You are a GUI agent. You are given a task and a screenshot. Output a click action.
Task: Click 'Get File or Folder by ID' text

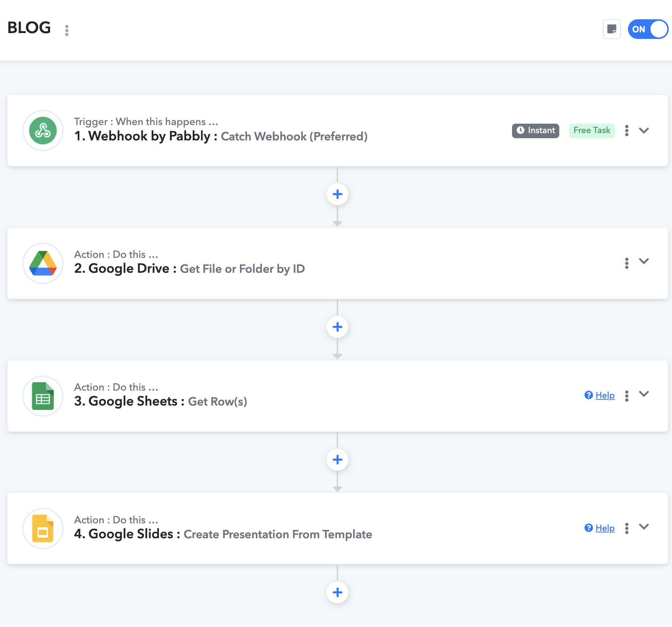243,269
